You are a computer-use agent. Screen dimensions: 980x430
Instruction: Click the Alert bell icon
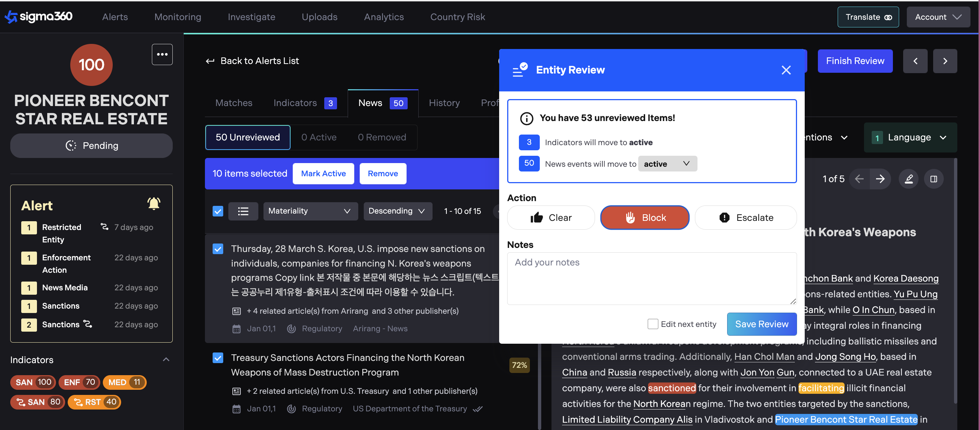154,204
